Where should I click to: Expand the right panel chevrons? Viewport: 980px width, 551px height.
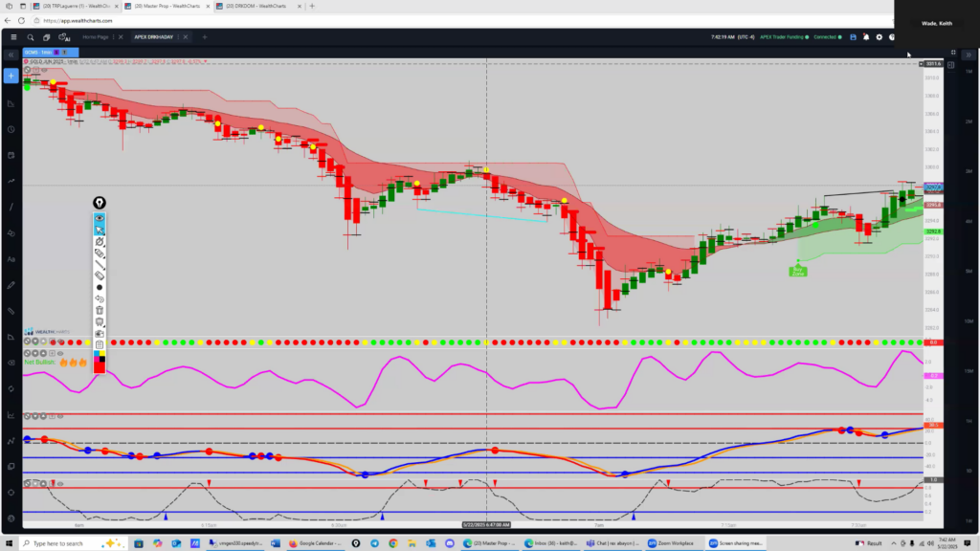pyautogui.click(x=969, y=55)
